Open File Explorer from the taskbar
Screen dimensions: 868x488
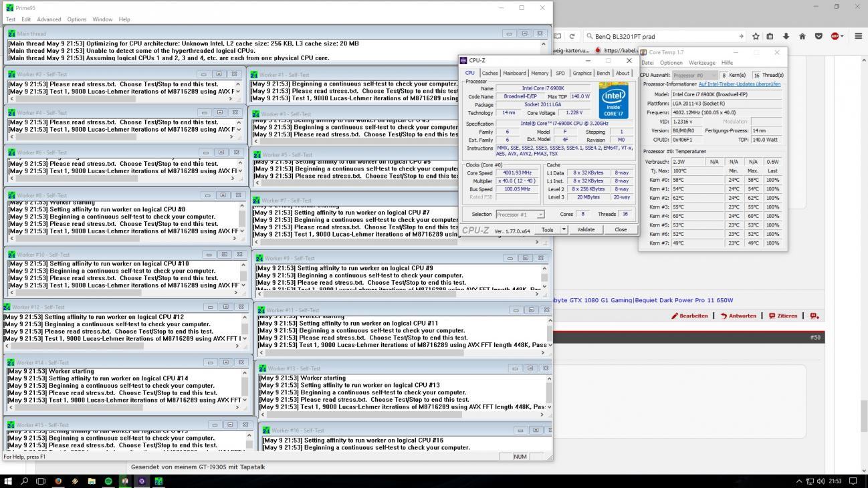click(92, 481)
